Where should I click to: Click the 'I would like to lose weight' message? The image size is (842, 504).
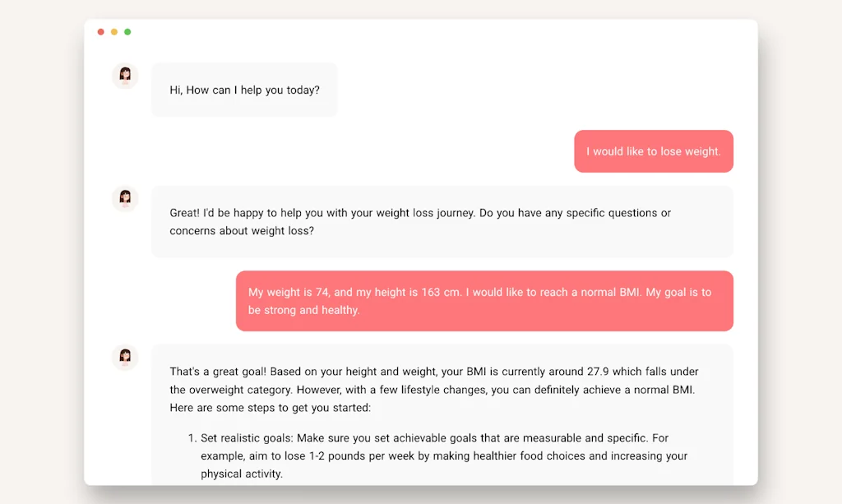[x=653, y=151]
